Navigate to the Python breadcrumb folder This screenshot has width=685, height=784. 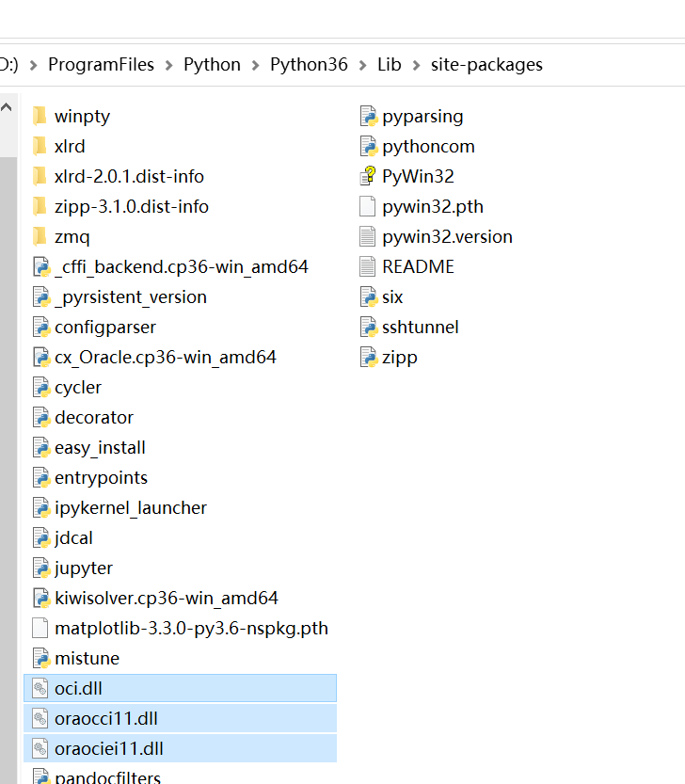tap(212, 65)
